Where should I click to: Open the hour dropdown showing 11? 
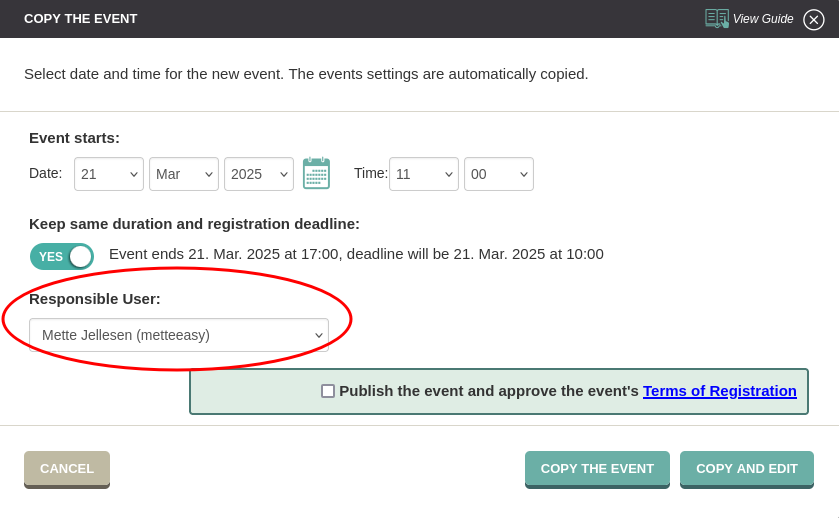point(424,174)
